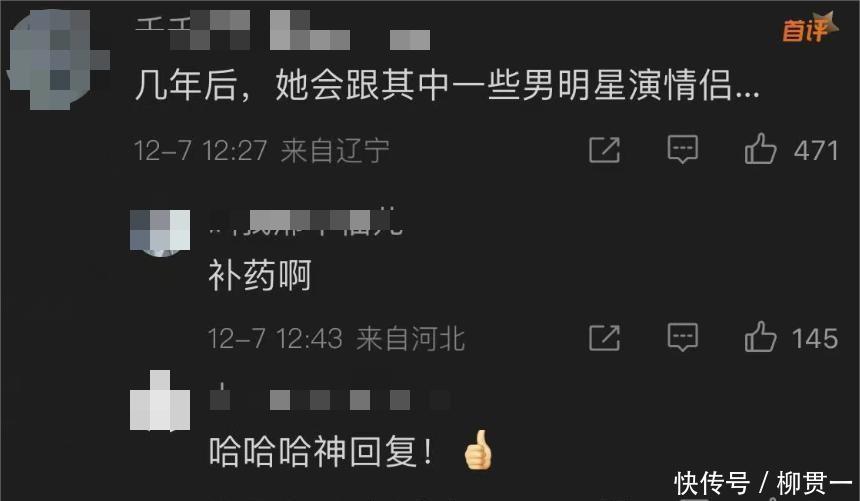Click the 145 like count
The width and height of the screenshot is (860, 501).
pos(816,338)
